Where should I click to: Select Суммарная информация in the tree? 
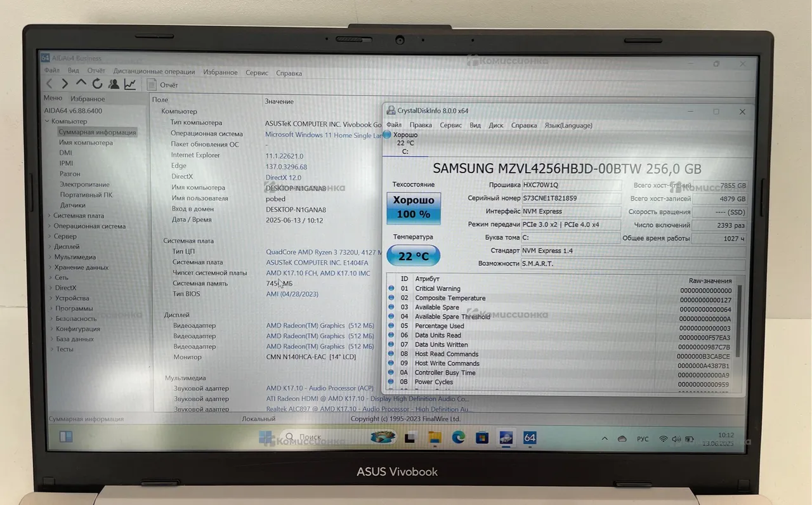coord(97,132)
